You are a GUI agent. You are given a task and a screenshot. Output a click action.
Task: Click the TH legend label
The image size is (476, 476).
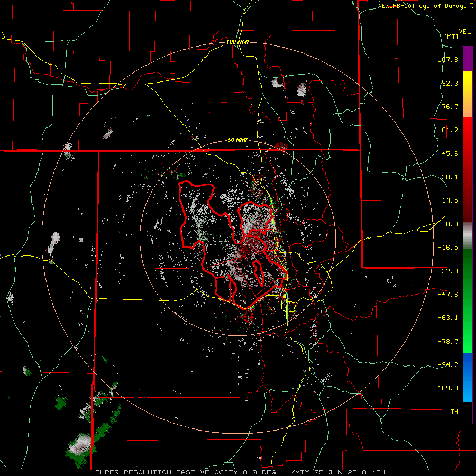[454, 412]
